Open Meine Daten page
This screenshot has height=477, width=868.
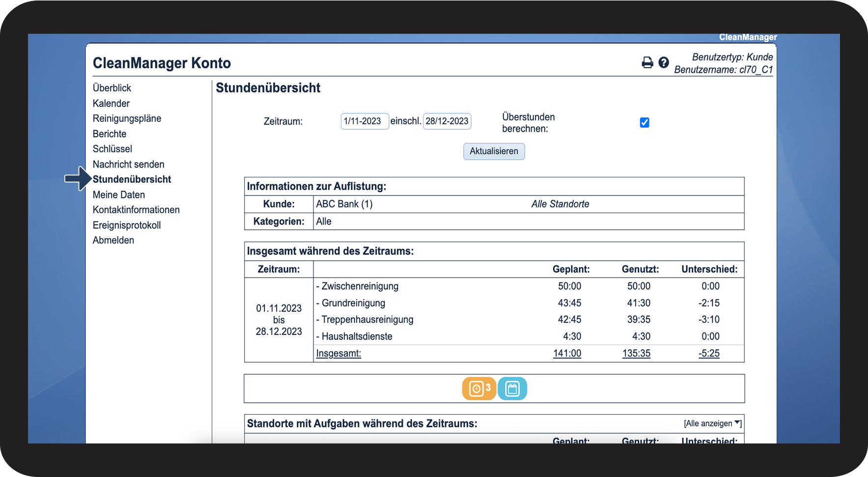[x=119, y=195]
